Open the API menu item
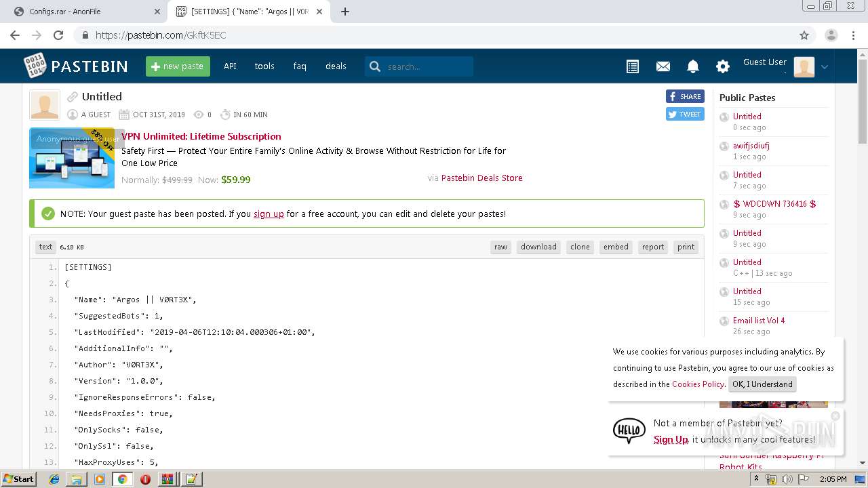 click(x=230, y=66)
